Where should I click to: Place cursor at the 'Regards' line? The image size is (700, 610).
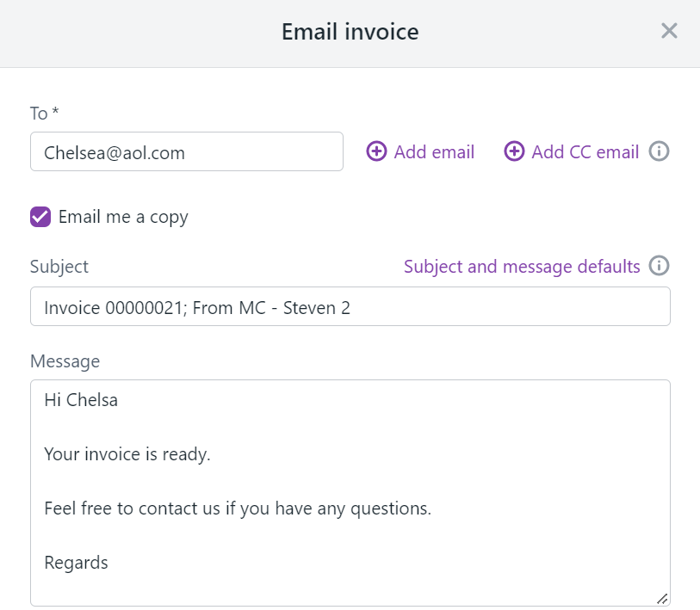point(77,563)
